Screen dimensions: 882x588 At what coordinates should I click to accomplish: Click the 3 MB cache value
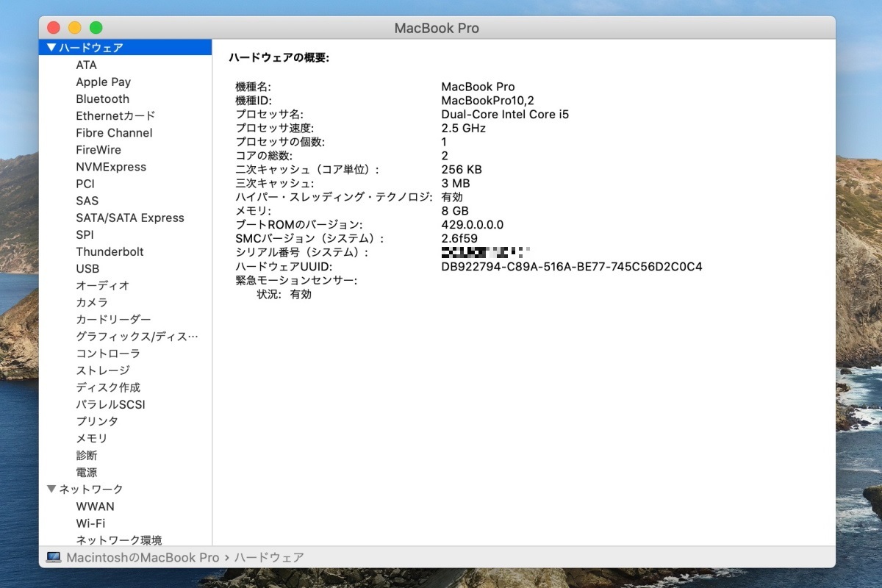pos(456,183)
